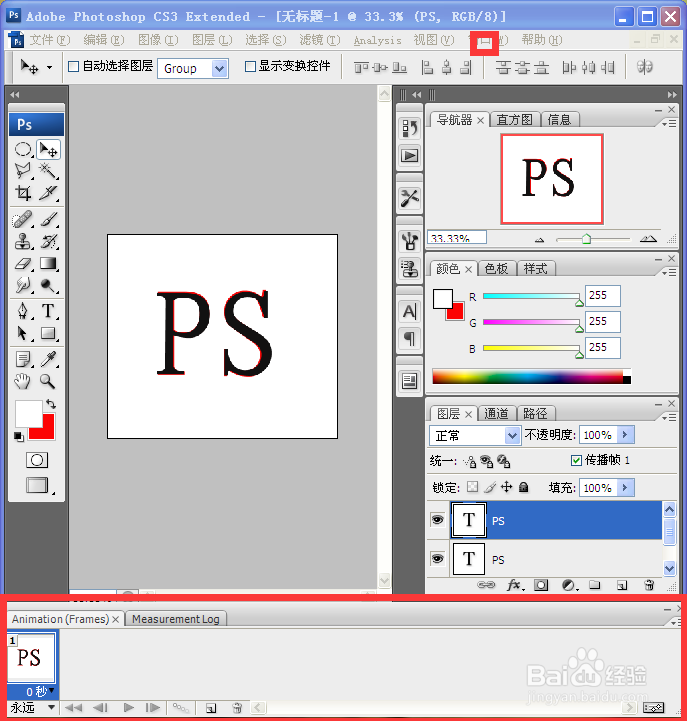Open the 正常 blend mode dropdown

(512, 435)
